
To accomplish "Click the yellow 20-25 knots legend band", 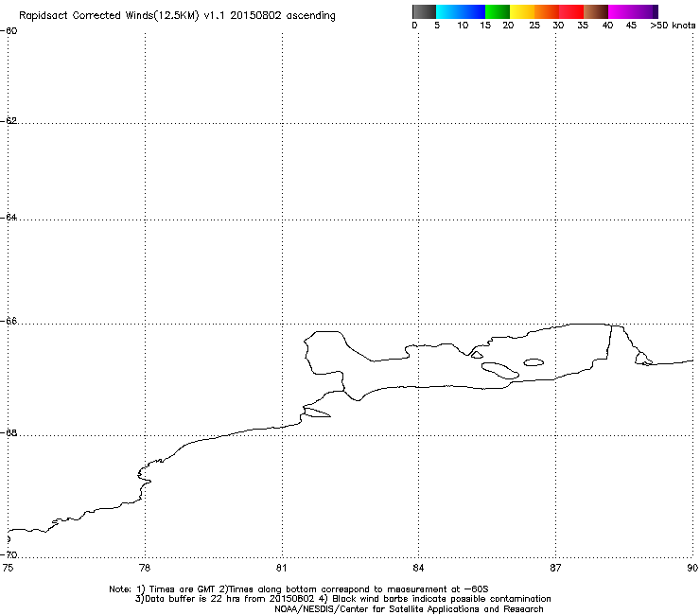I will 522,11.
